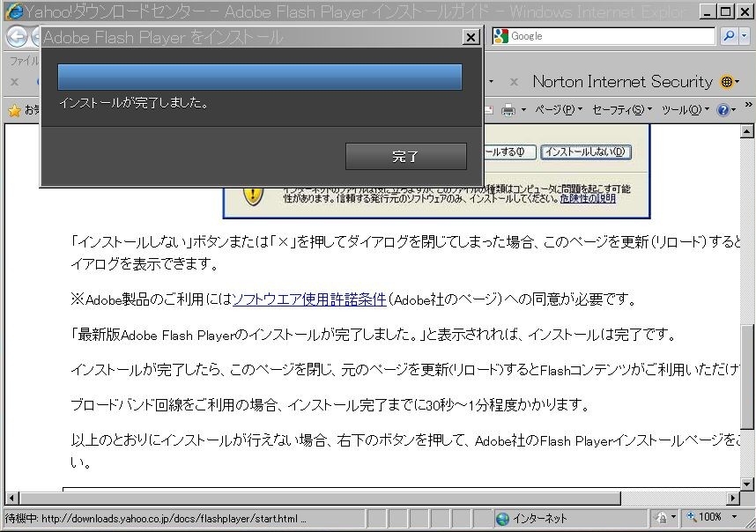Click the インストールが完了しました。 message
The image size is (756, 532).
[x=134, y=103]
